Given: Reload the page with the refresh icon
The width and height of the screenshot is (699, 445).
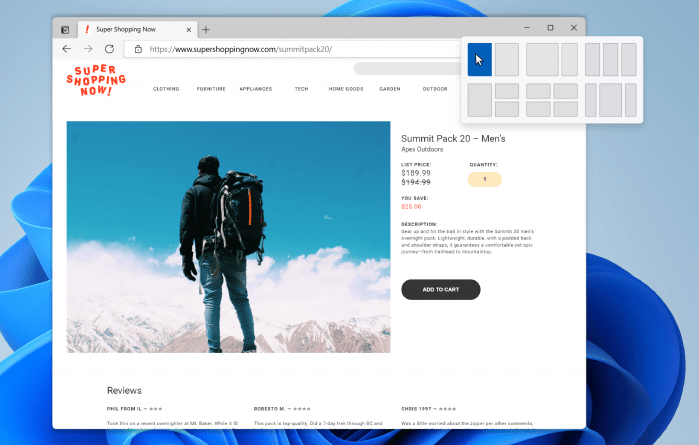Looking at the screenshot, I should point(109,49).
